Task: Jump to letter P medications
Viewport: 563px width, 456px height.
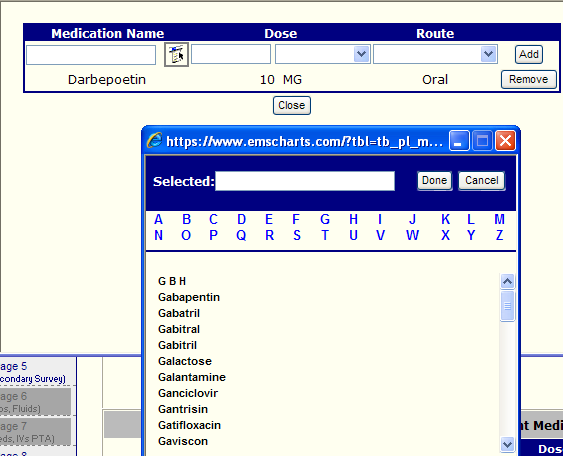Action: (x=213, y=236)
